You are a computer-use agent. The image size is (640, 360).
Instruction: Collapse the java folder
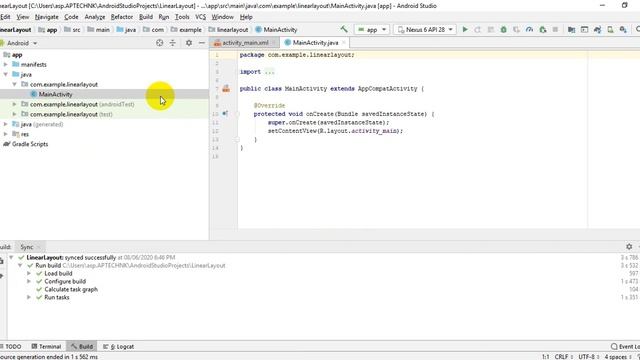pyautogui.click(x=6, y=74)
